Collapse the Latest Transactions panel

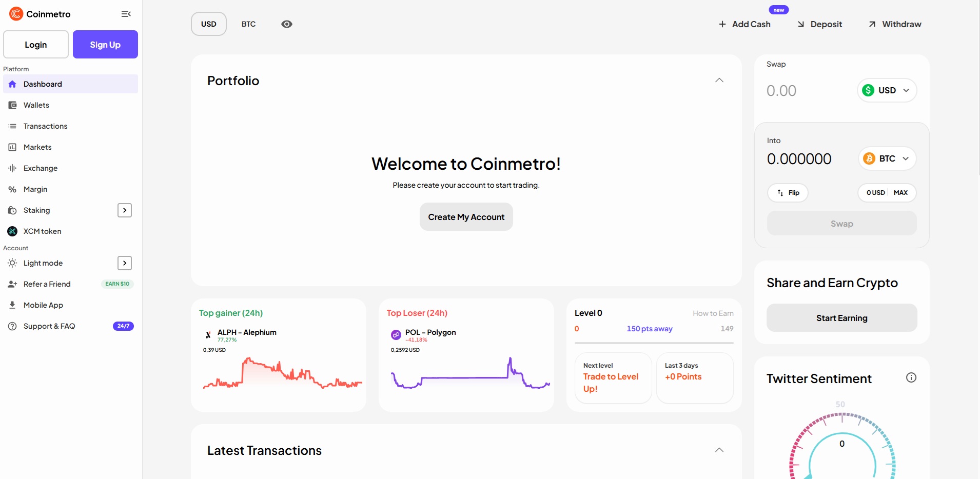(719, 450)
